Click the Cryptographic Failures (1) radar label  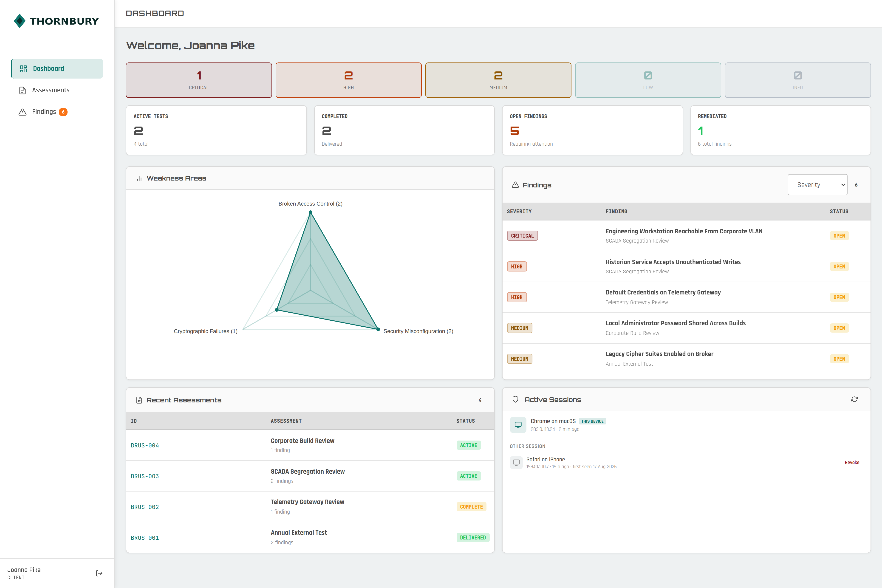(206, 331)
